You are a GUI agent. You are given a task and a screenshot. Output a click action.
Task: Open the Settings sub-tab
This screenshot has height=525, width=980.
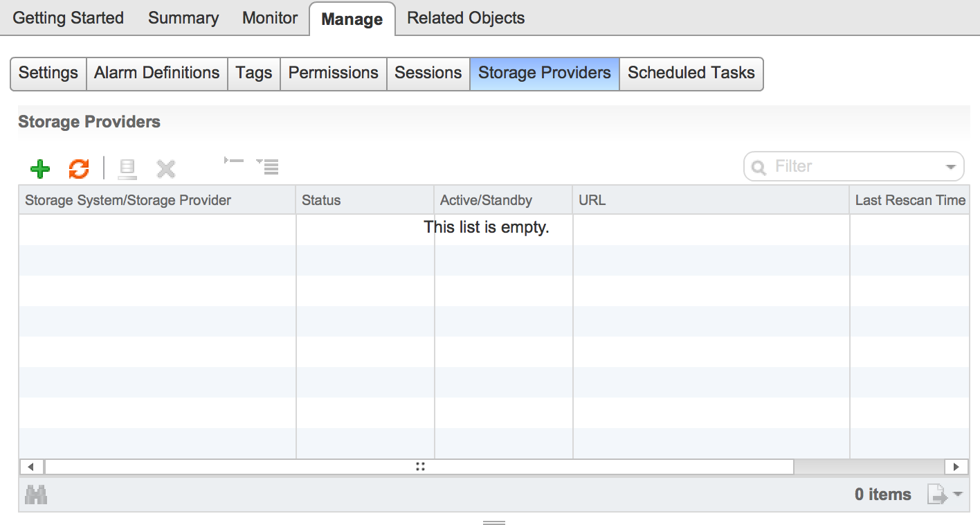[x=48, y=73]
